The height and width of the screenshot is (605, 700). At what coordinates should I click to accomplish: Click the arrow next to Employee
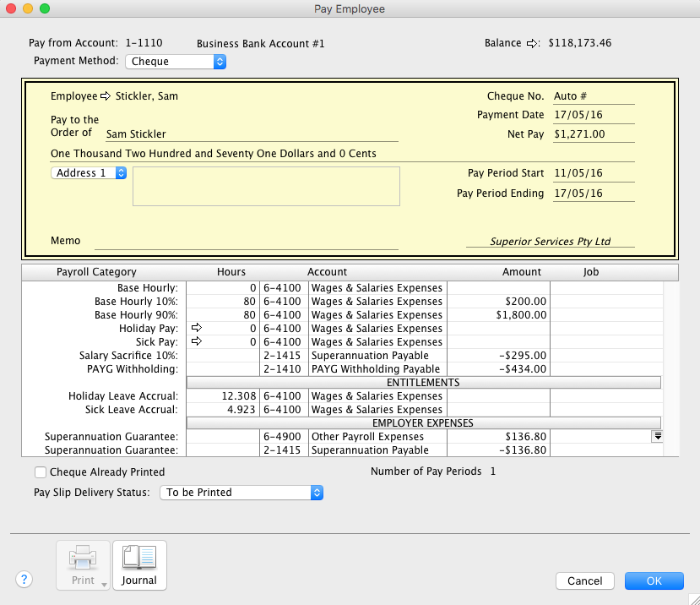(106, 96)
